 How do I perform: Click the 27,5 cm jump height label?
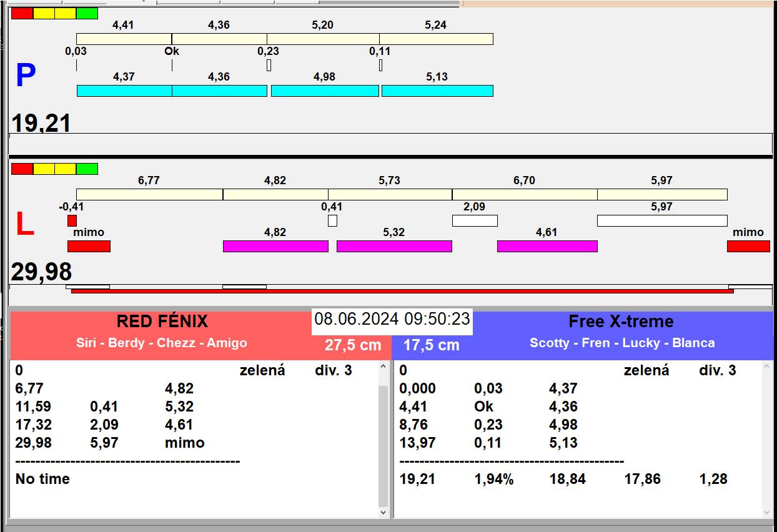click(352, 345)
